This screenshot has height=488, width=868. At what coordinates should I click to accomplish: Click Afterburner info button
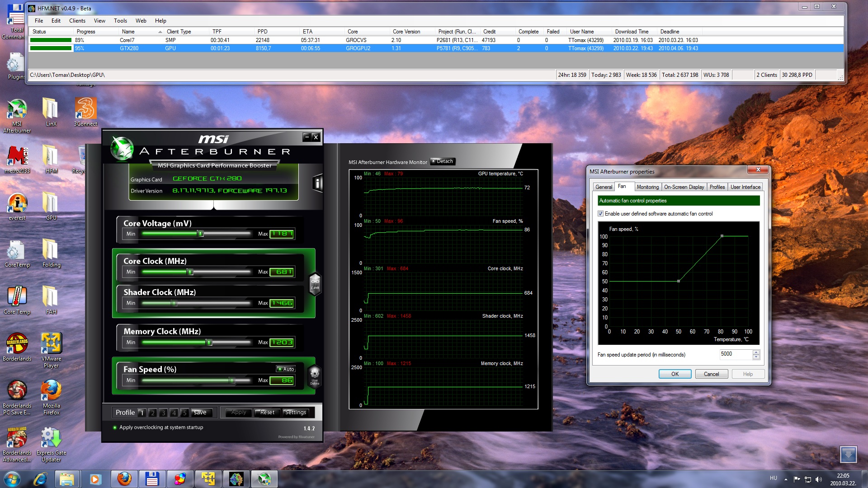click(x=317, y=183)
